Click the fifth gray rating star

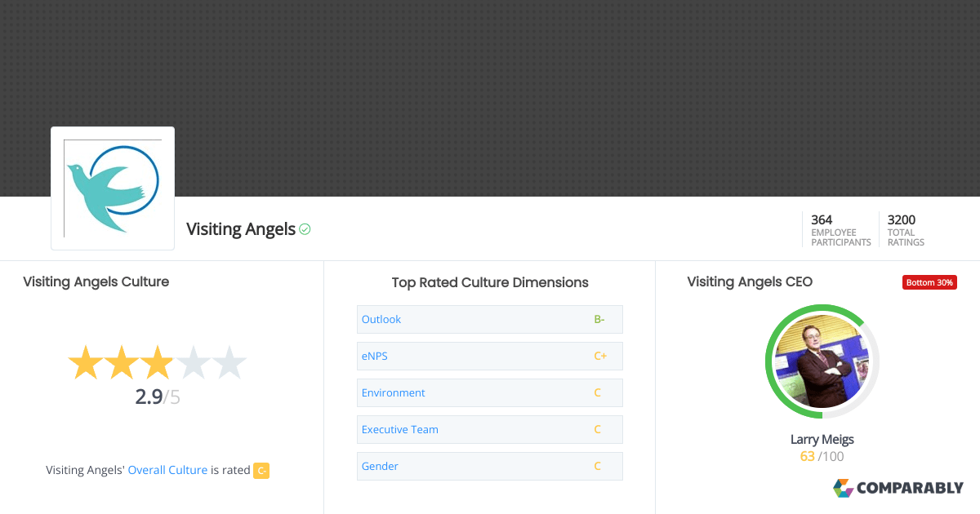pos(229,363)
